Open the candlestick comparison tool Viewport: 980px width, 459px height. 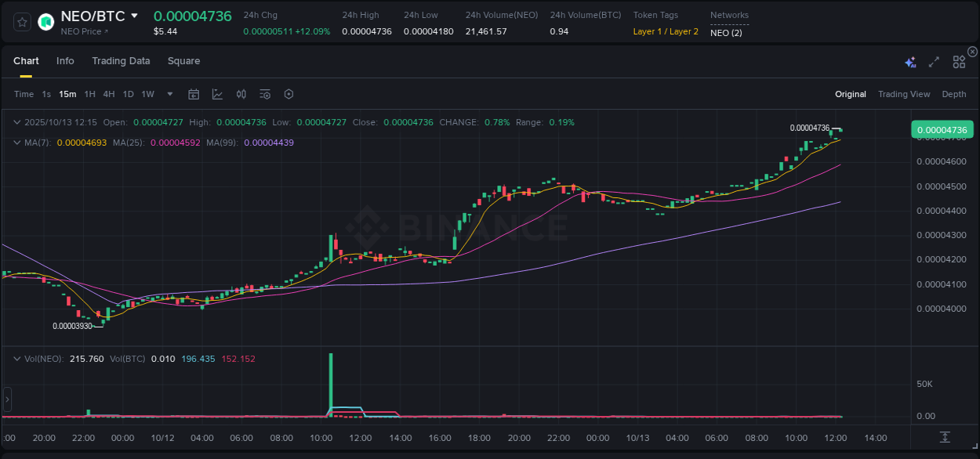coord(241,94)
